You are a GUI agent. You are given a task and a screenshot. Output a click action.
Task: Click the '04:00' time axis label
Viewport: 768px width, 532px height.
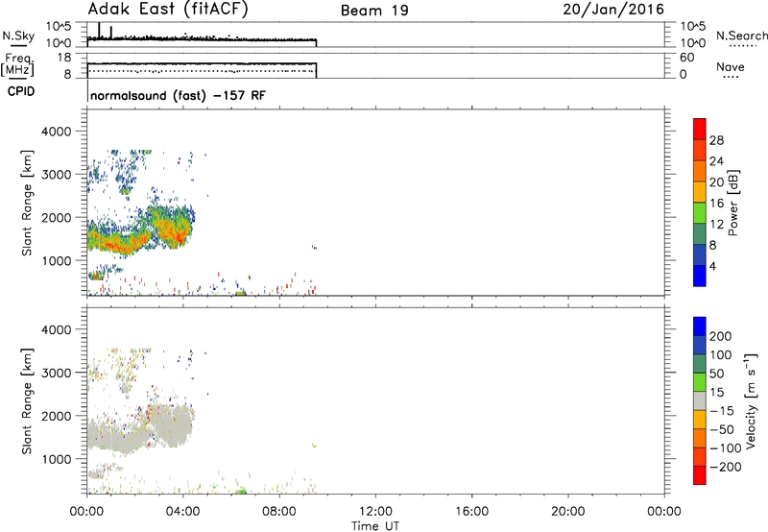click(x=183, y=512)
